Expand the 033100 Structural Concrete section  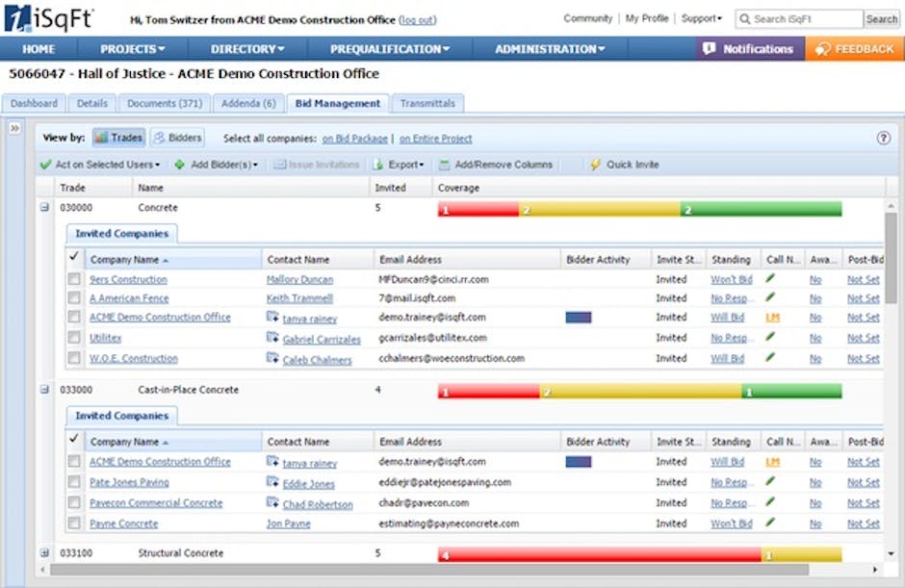(43, 552)
